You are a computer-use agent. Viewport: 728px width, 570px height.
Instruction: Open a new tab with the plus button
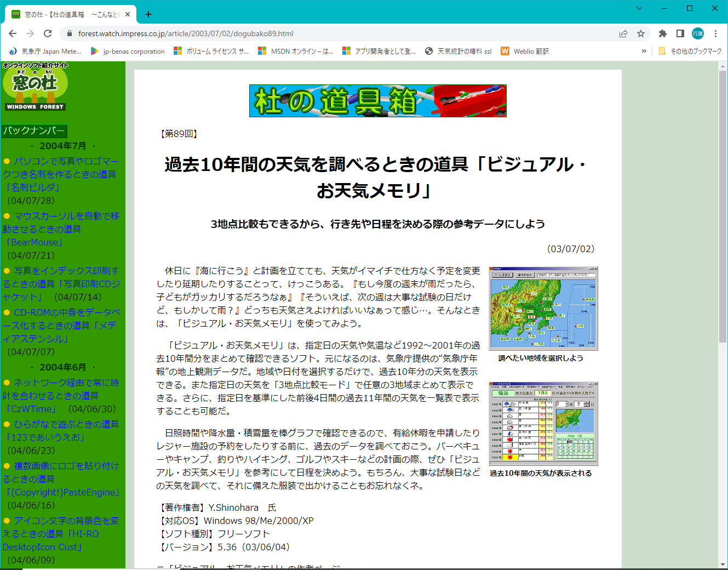pos(148,14)
